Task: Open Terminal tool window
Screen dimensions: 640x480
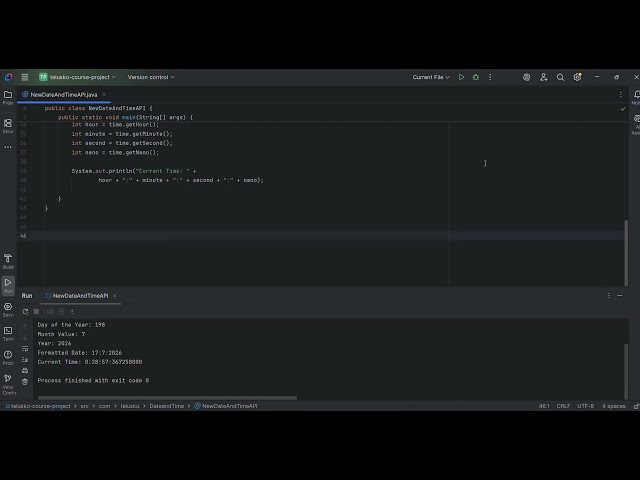Action: 8,333
